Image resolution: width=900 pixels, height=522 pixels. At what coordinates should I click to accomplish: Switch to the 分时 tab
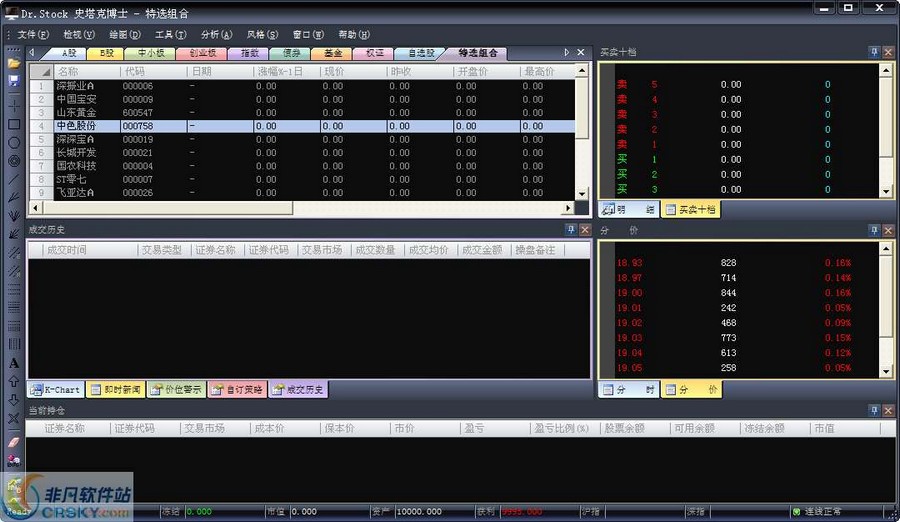(x=629, y=390)
